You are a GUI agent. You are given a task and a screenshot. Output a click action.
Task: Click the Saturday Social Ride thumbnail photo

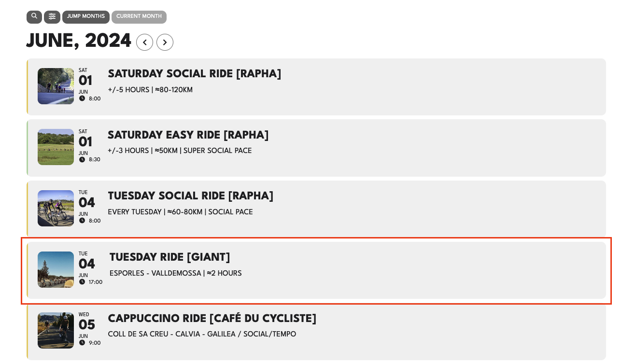point(56,86)
